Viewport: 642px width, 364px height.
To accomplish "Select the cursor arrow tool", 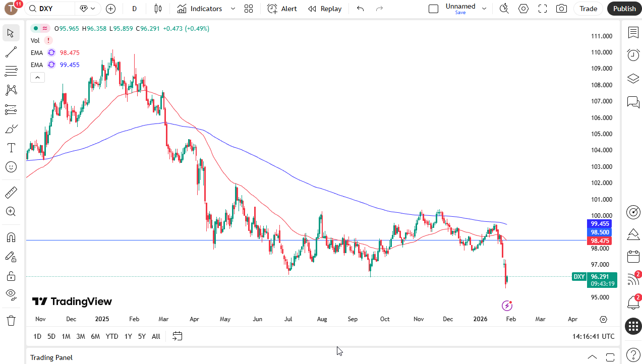I will (x=11, y=33).
